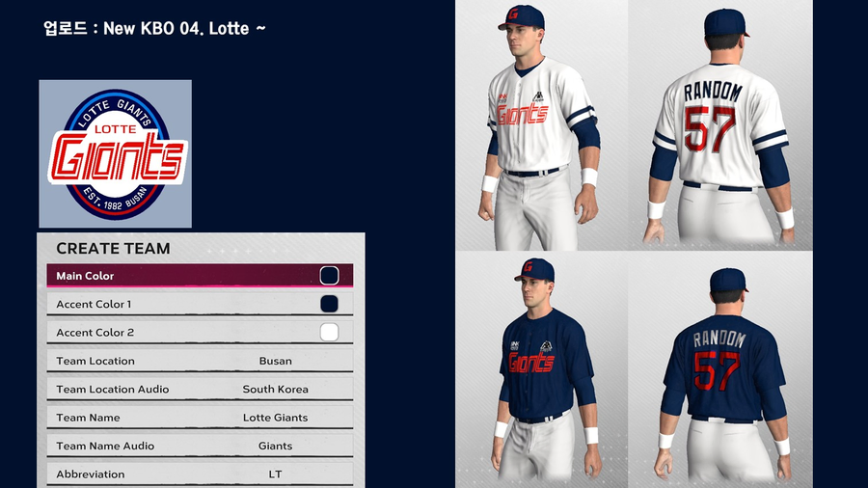Select white jersey back number 57 preview
The width and height of the screenshot is (868, 488).
coord(720,125)
